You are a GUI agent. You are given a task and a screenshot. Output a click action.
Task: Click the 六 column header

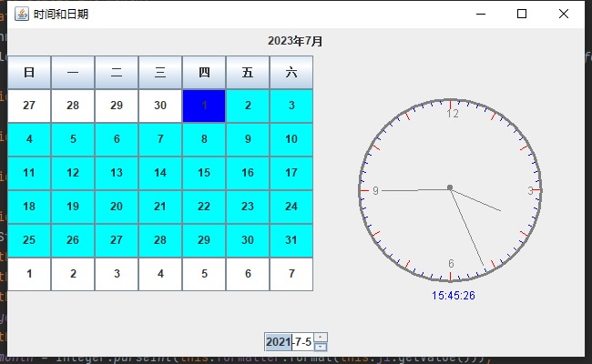click(291, 73)
